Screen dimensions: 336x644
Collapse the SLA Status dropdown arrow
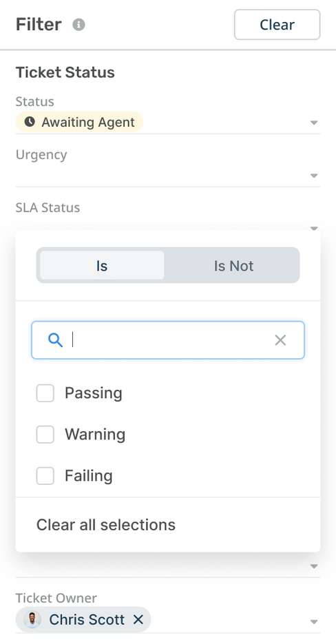click(x=314, y=228)
